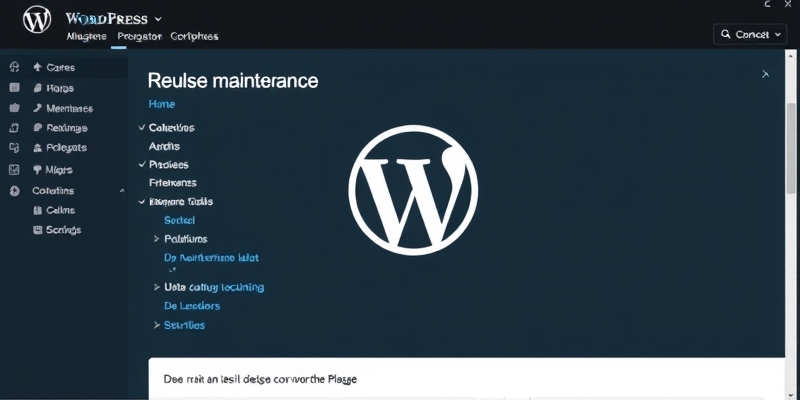The width and height of the screenshot is (800, 400).
Task: Open the Polegats sidebar menu label
Action: (x=66, y=147)
